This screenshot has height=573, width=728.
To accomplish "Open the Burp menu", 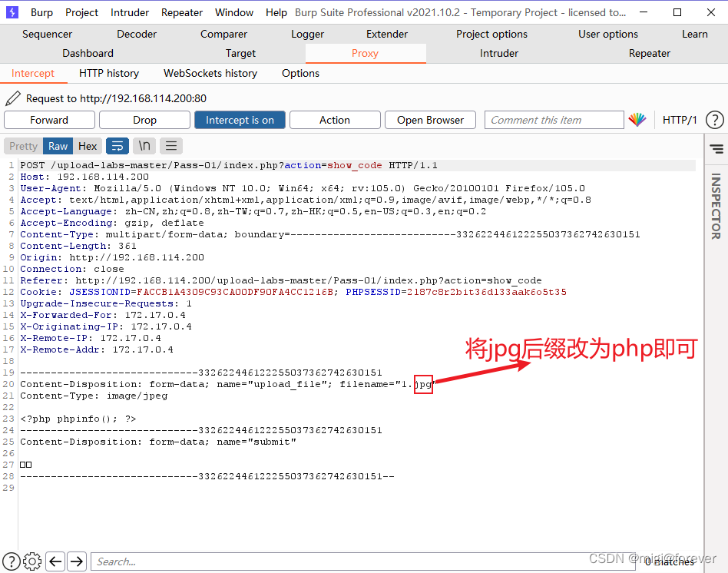I will (x=41, y=12).
